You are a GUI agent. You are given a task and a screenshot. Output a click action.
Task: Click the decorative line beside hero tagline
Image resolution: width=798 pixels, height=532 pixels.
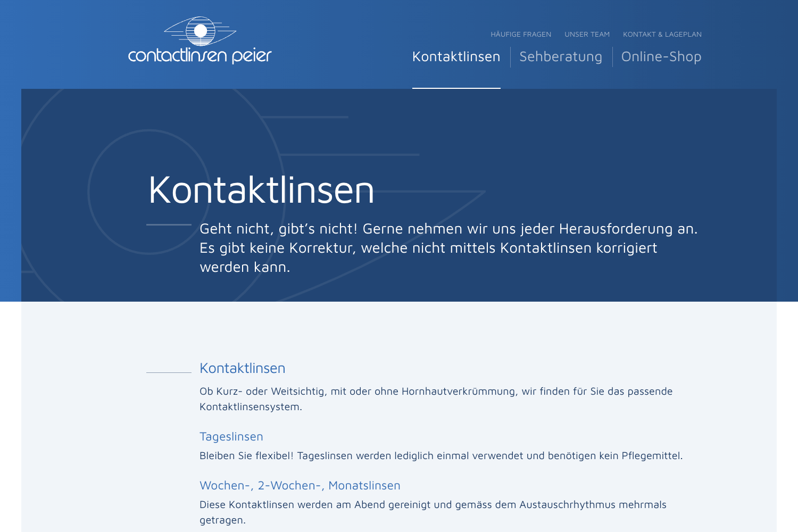point(169,225)
